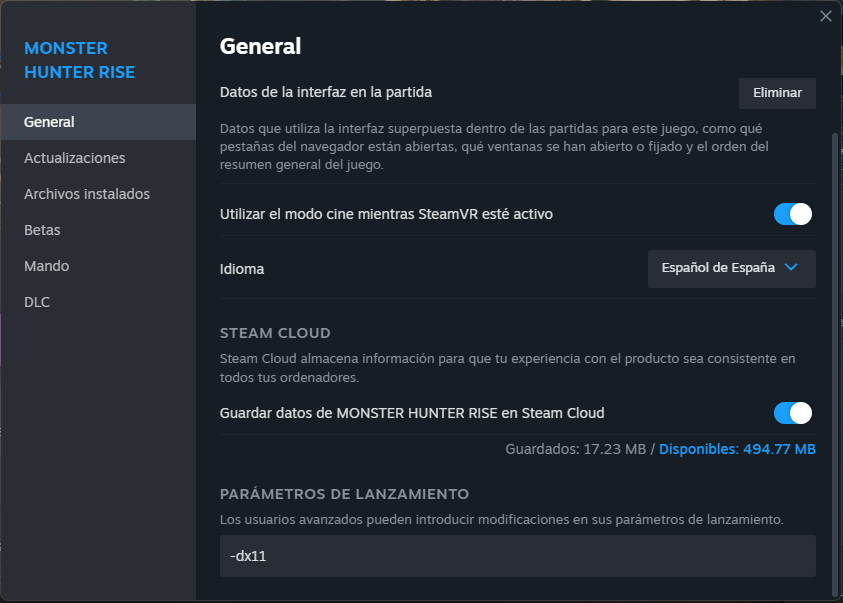Show the DLC tab
This screenshot has height=603, width=843.
pyautogui.click(x=37, y=302)
